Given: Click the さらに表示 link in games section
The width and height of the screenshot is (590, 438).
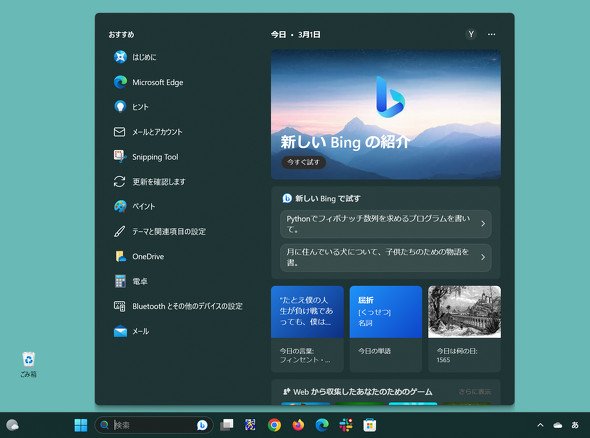Looking at the screenshot, I should [475, 392].
